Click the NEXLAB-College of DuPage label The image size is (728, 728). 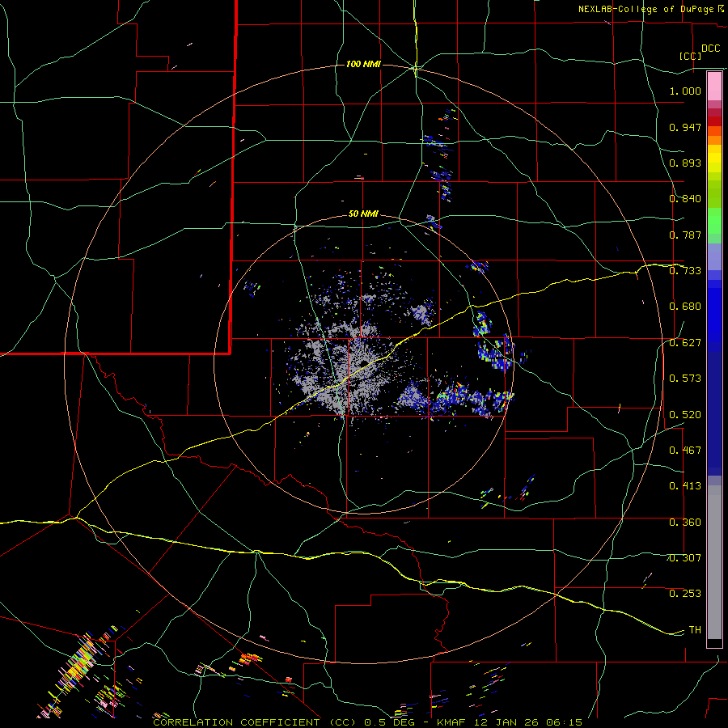645,9
